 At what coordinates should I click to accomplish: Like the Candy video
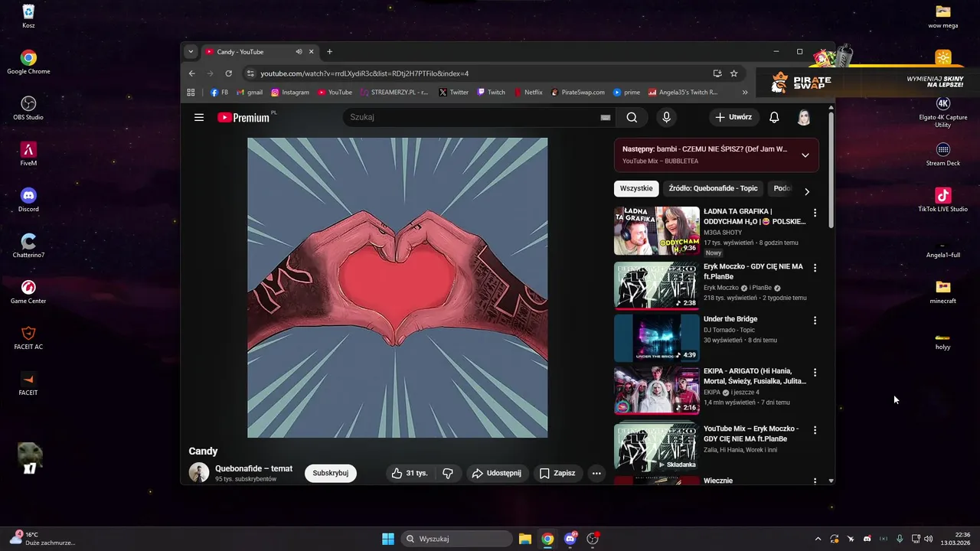click(409, 473)
